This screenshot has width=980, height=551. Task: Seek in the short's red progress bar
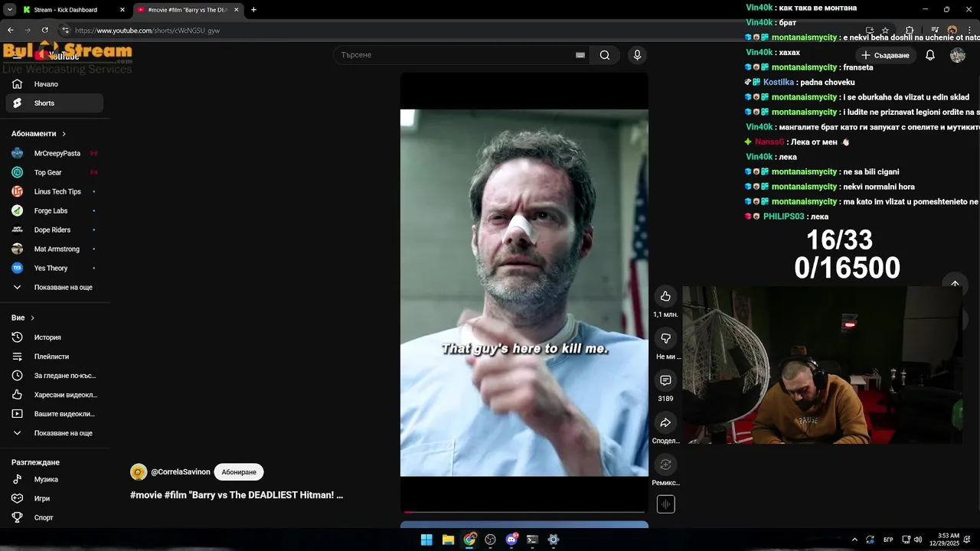pos(524,512)
